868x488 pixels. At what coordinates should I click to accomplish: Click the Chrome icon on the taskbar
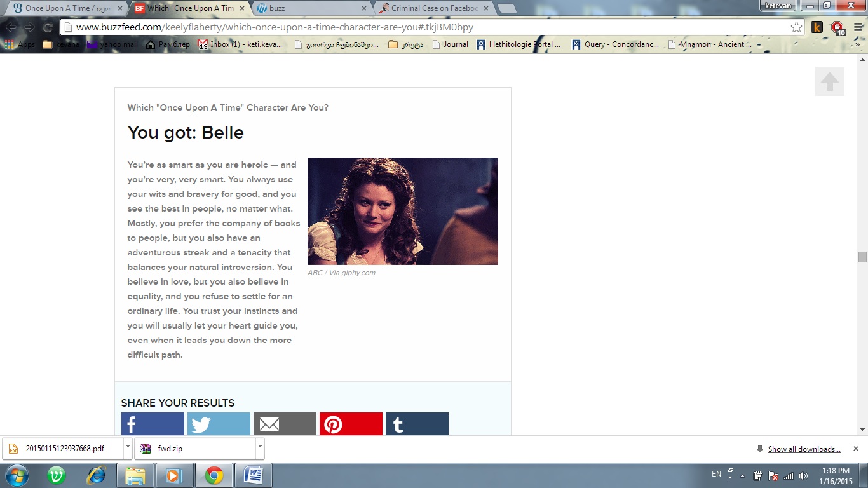tap(214, 475)
